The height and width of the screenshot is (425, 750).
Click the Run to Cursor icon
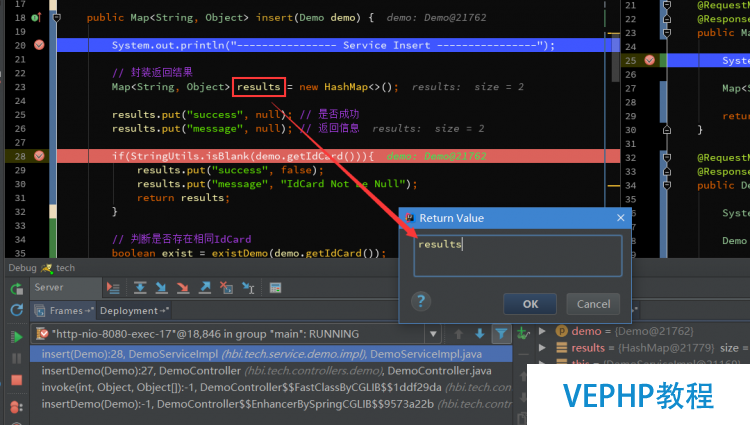(248, 287)
